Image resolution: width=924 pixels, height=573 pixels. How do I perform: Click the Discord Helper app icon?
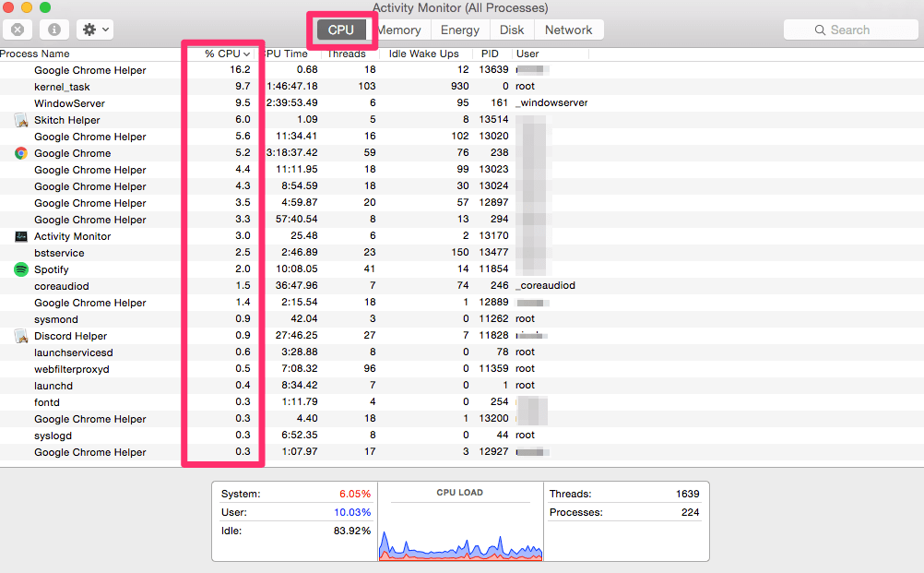[21, 336]
